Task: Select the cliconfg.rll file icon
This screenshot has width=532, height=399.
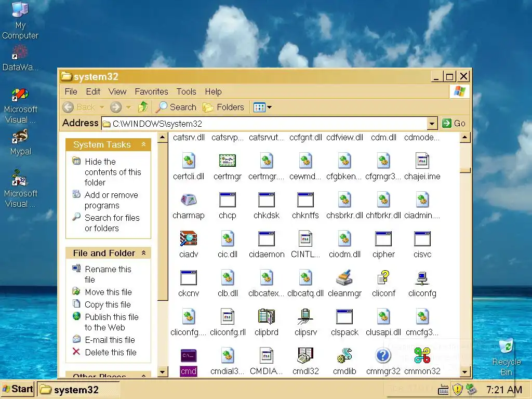Action: point(228,316)
